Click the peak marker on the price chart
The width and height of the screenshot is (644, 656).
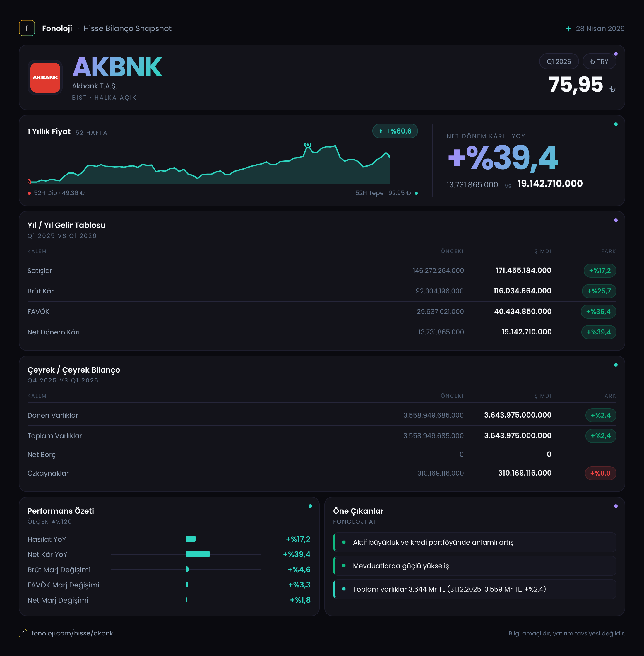coord(307,145)
